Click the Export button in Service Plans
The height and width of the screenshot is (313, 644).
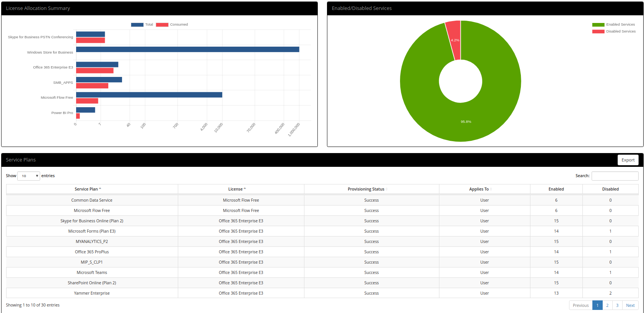click(628, 160)
